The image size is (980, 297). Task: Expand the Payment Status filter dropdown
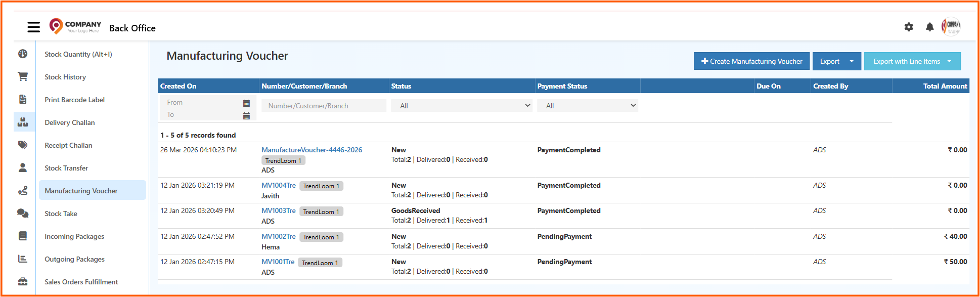(587, 106)
